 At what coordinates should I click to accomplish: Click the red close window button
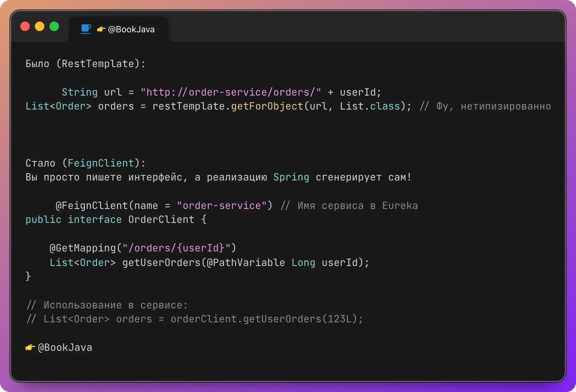coord(25,26)
